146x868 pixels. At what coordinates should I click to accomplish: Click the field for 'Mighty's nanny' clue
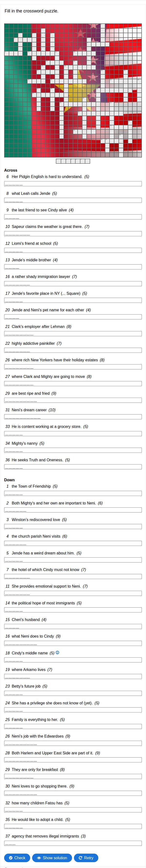[73, 450]
